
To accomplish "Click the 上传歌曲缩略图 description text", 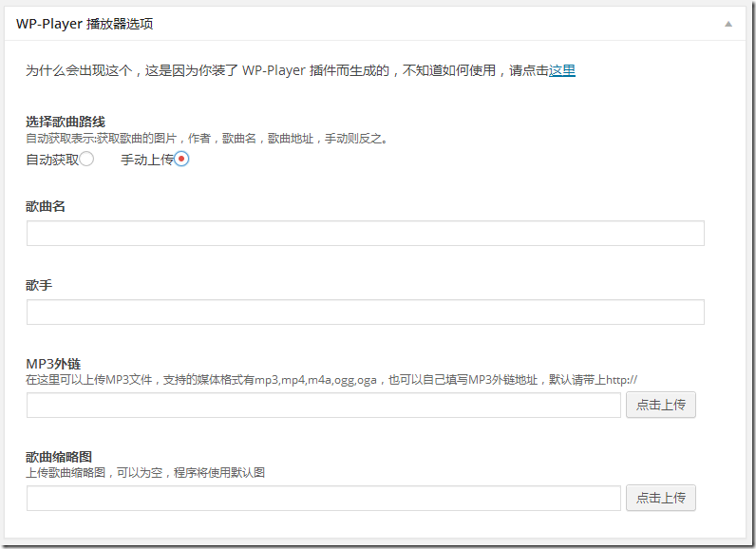I will 145,472.
